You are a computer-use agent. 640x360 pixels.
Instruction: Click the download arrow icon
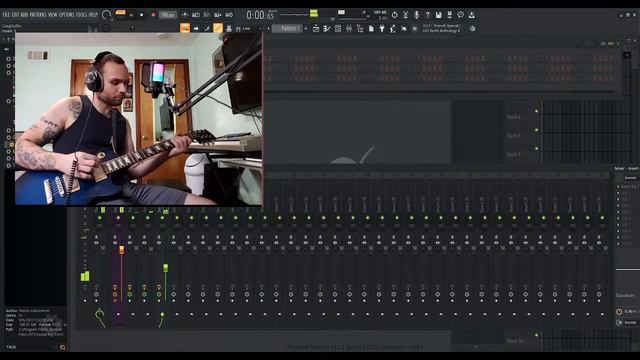(x=471, y=15)
